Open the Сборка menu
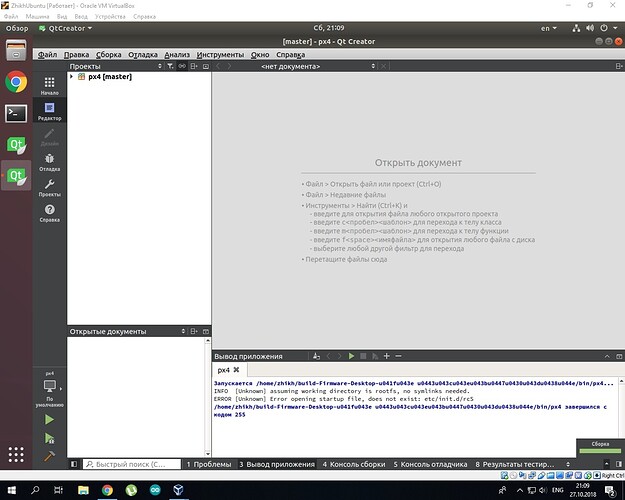This screenshot has width=625, height=500. (x=109, y=55)
